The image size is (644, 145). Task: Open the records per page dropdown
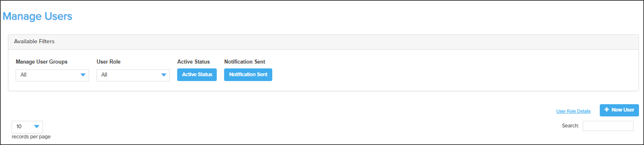coord(27,127)
